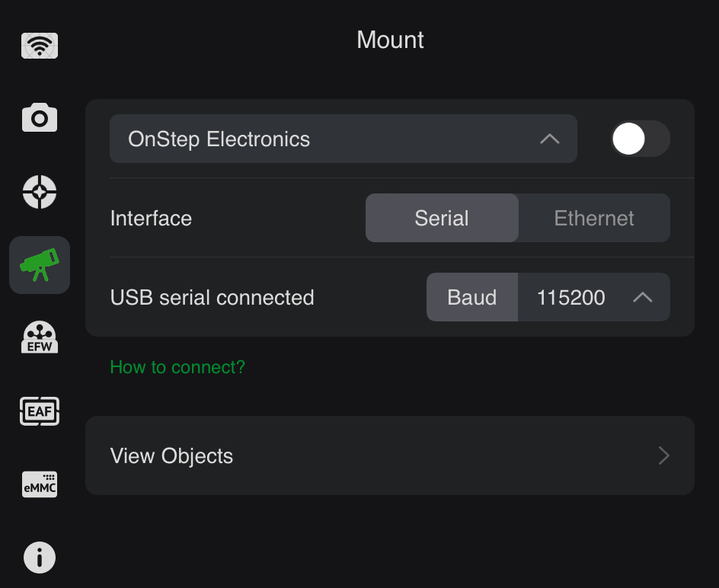
Task: Click the arrow beside OnStep Electronics
Action: (549, 139)
